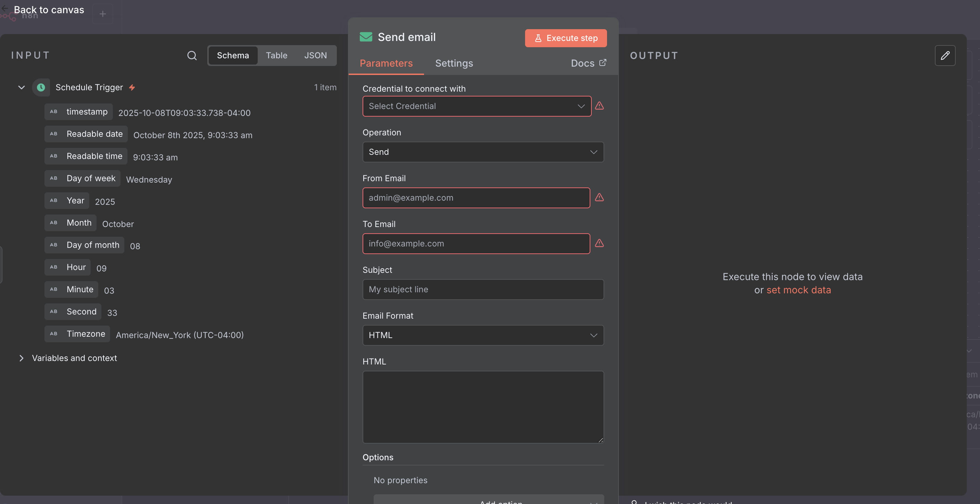Collapse the Schedule Trigger tree node

click(22, 87)
